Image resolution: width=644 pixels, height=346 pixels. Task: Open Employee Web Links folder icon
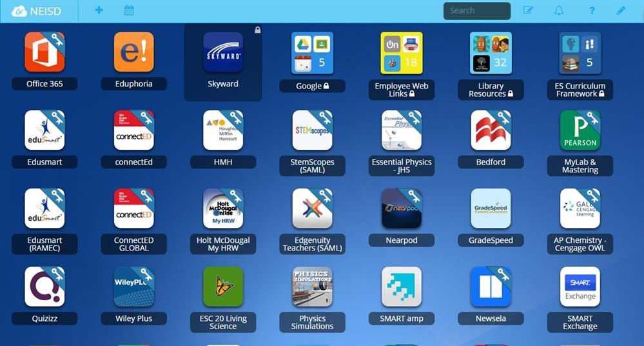tap(401, 54)
